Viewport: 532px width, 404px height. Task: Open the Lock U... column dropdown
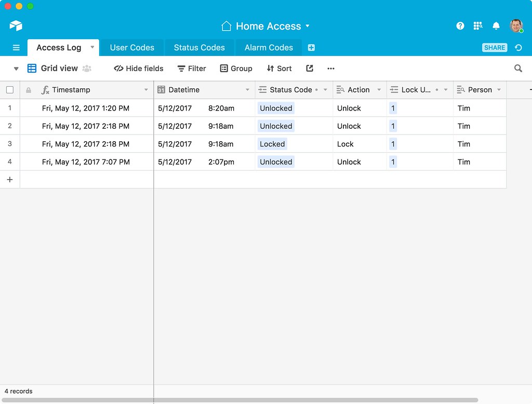pyautogui.click(x=446, y=90)
